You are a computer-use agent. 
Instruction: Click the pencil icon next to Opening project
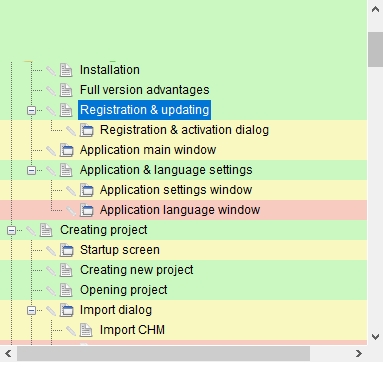coord(51,290)
